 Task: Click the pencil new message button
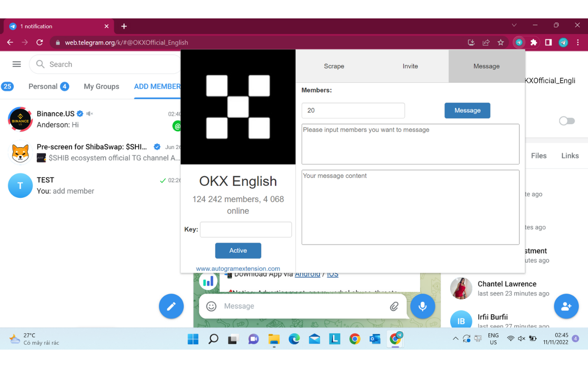coord(171,306)
